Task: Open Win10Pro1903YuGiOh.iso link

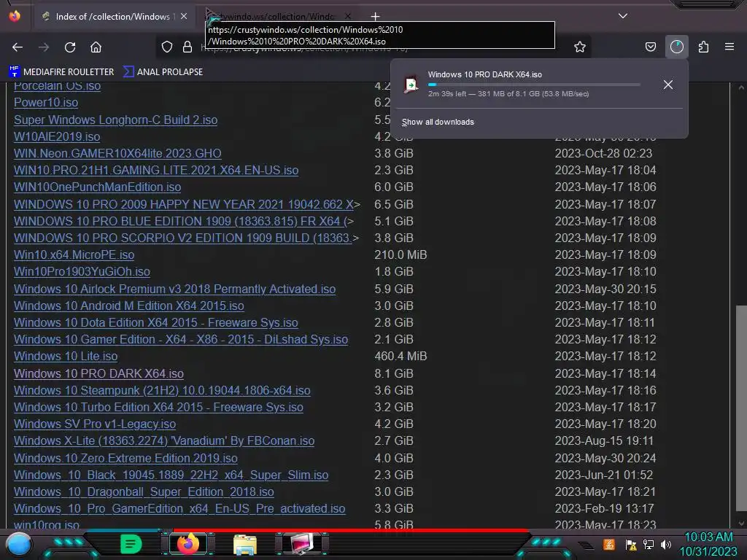Action: [82, 271]
